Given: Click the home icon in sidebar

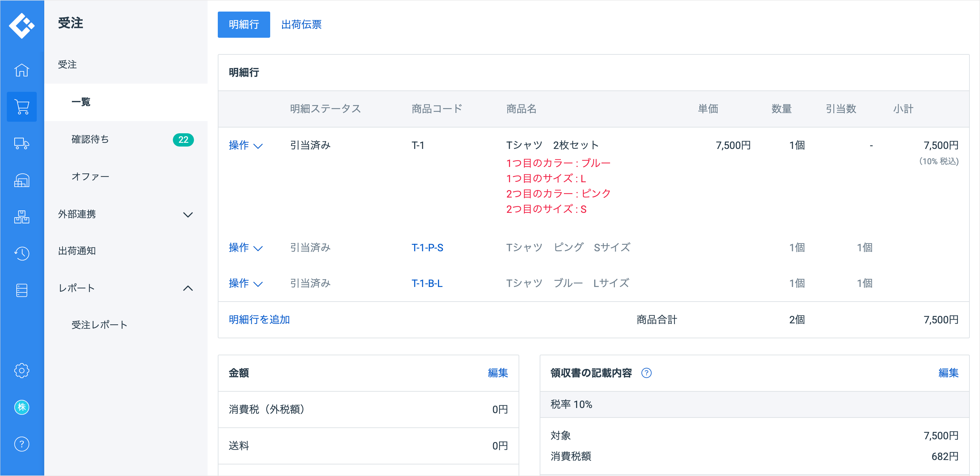Looking at the screenshot, I should 22,70.
